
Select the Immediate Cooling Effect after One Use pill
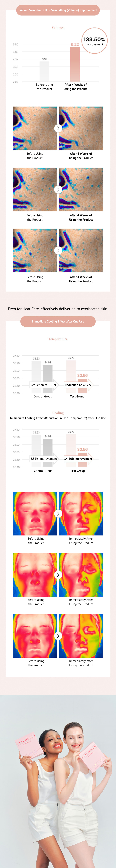(58, 321)
